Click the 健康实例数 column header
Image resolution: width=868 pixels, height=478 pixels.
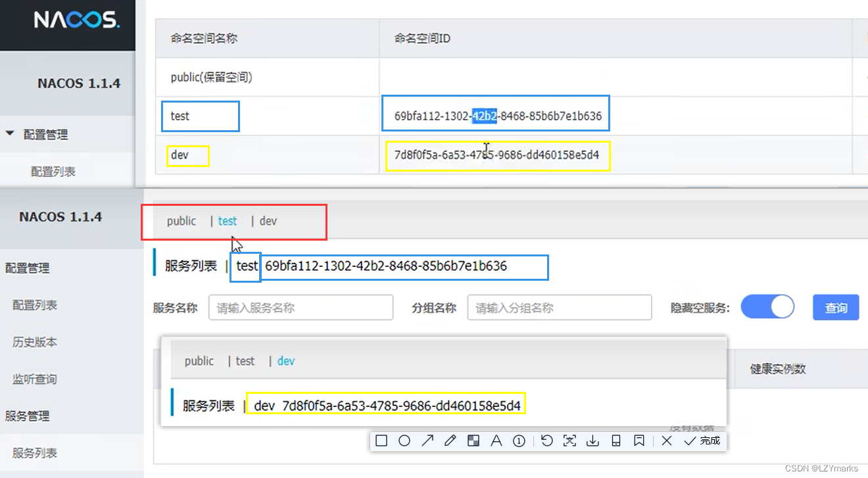[778, 369]
